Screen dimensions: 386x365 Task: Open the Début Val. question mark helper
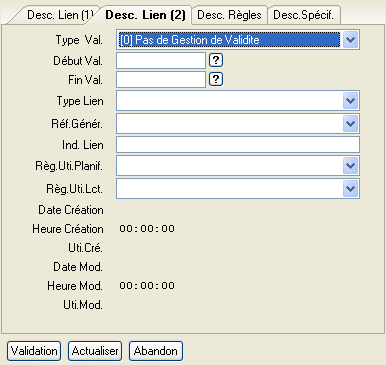[216, 60]
